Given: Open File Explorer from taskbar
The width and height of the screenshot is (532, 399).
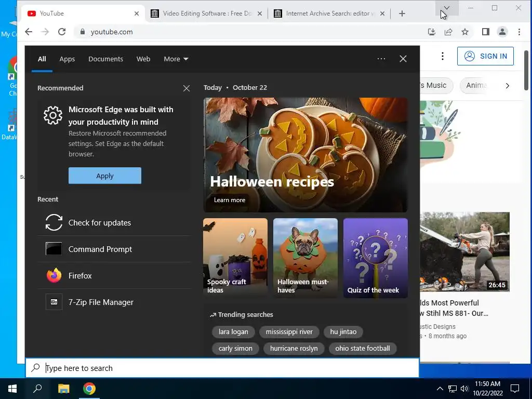Looking at the screenshot, I should point(63,389).
